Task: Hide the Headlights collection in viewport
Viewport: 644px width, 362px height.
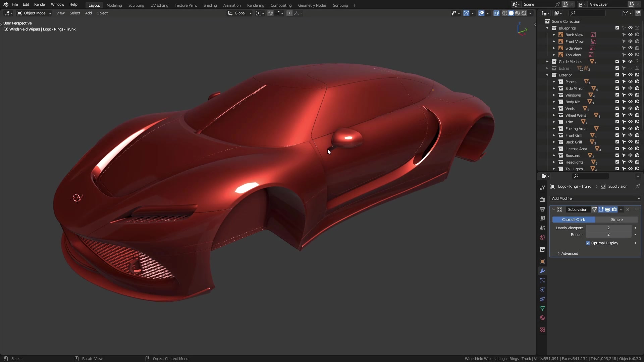Action: pyautogui.click(x=631, y=162)
